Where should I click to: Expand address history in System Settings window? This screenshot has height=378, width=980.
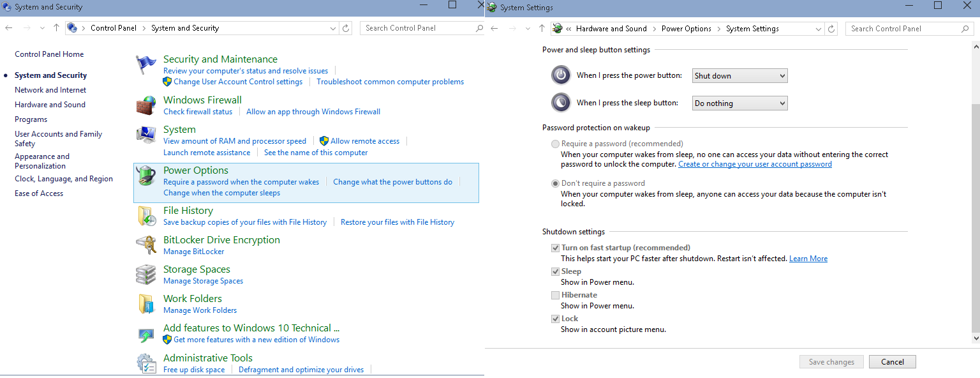[x=819, y=29]
